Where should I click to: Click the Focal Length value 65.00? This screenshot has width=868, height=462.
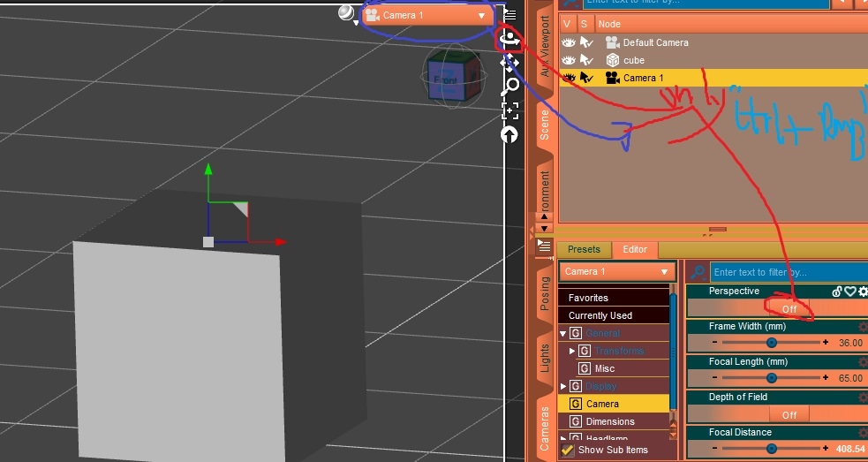coord(850,378)
